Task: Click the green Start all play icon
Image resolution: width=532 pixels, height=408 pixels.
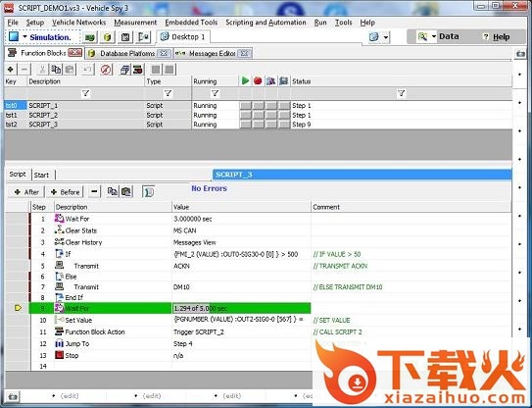Action: (245, 80)
